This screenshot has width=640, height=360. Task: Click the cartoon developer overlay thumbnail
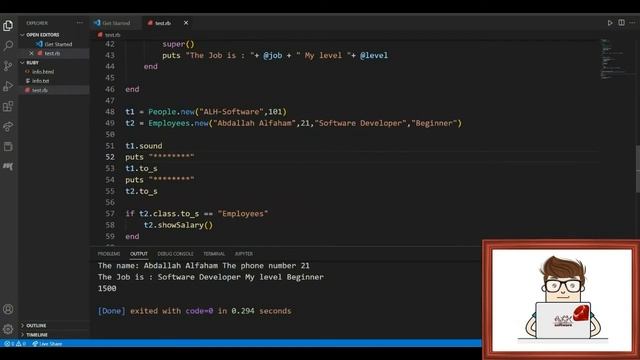coord(562,300)
